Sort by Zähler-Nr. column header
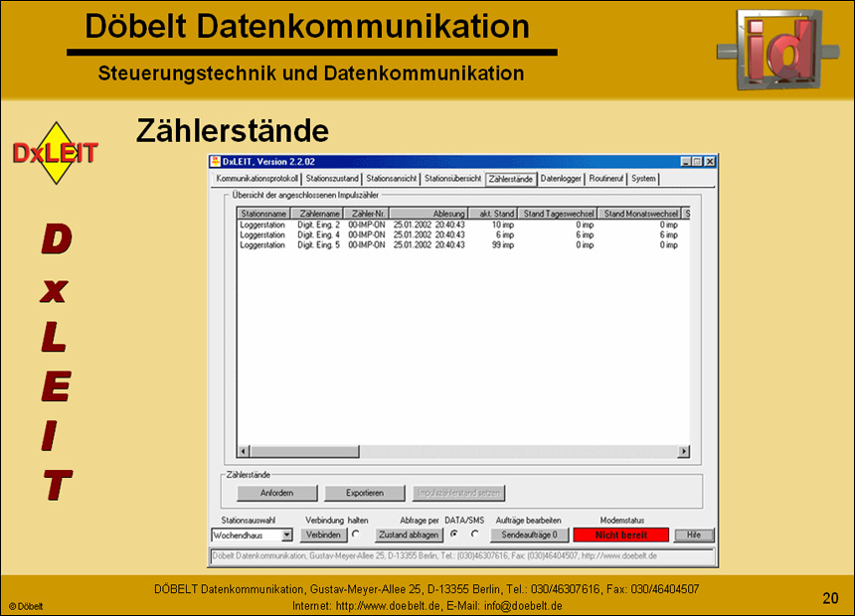Image resolution: width=855 pixels, height=616 pixels. coord(367,214)
